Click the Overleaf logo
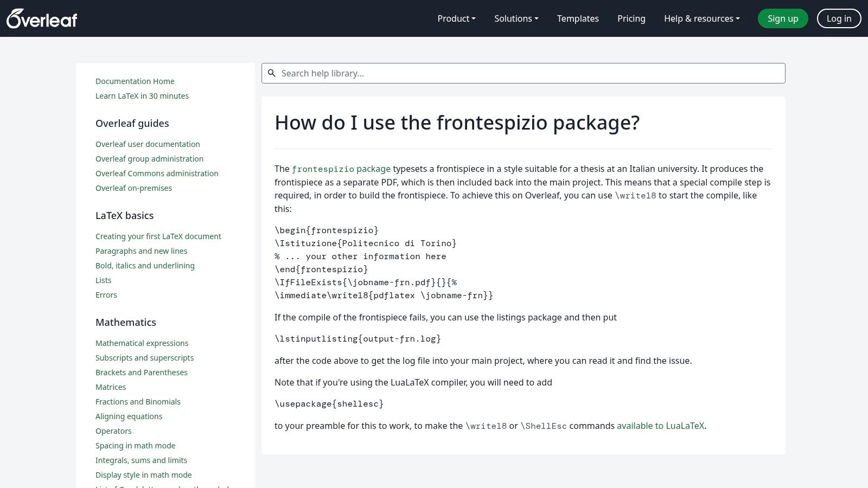This screenshot has height=488, width=868. [x=41, y=18]
